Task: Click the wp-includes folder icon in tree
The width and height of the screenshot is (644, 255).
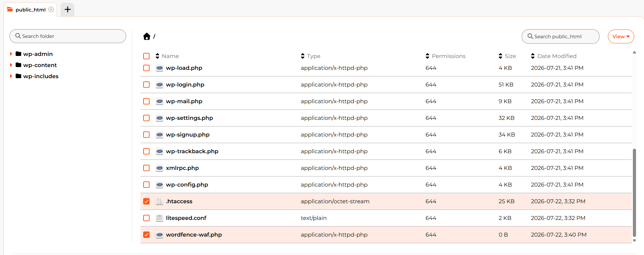Action: point(18,76)
